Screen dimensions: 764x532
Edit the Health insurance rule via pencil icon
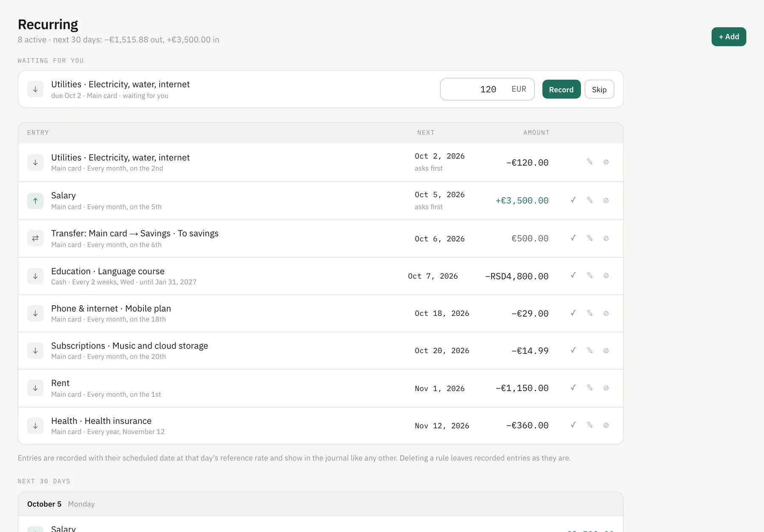(590, 425)
